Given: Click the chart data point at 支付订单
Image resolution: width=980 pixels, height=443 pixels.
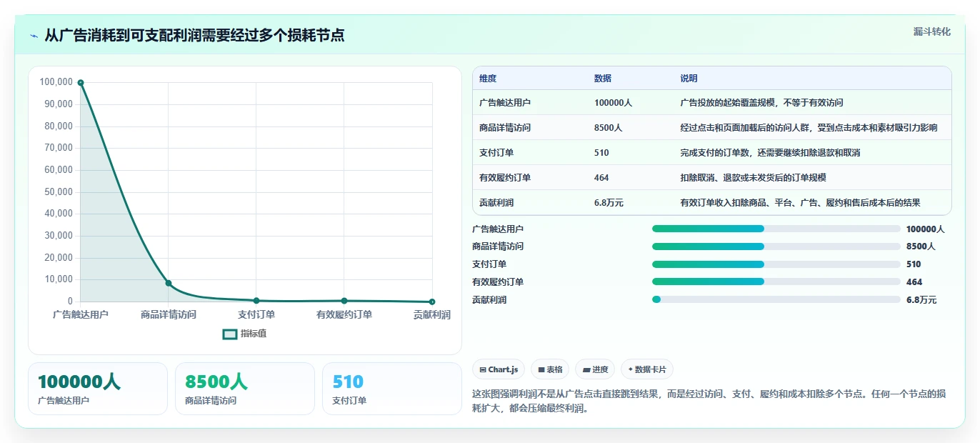Looking at the screenshot, I should pyautogui.click(x=256, y=301).
